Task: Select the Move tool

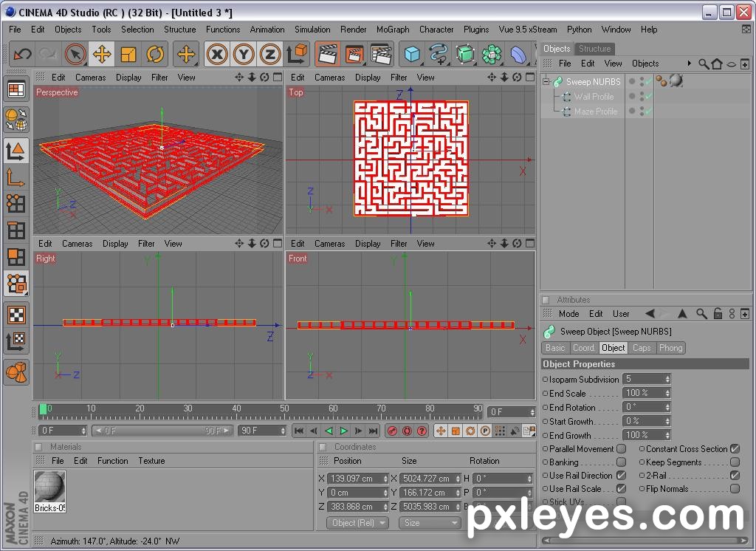Action: [x=102, y=54]
